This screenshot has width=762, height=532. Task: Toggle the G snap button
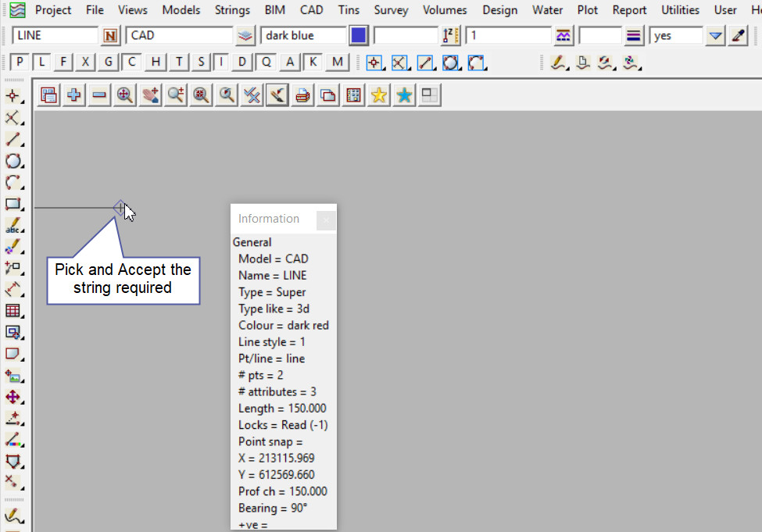click(x=109, y=62)
